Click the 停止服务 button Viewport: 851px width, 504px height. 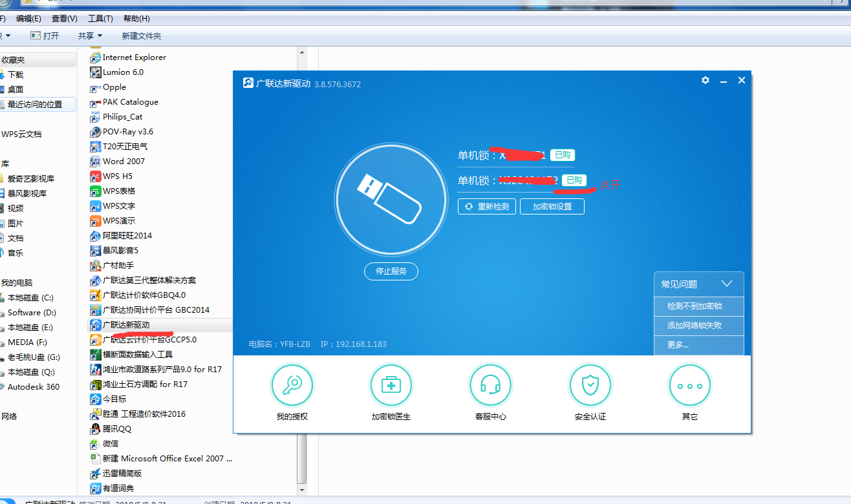(x=391, y=271)
